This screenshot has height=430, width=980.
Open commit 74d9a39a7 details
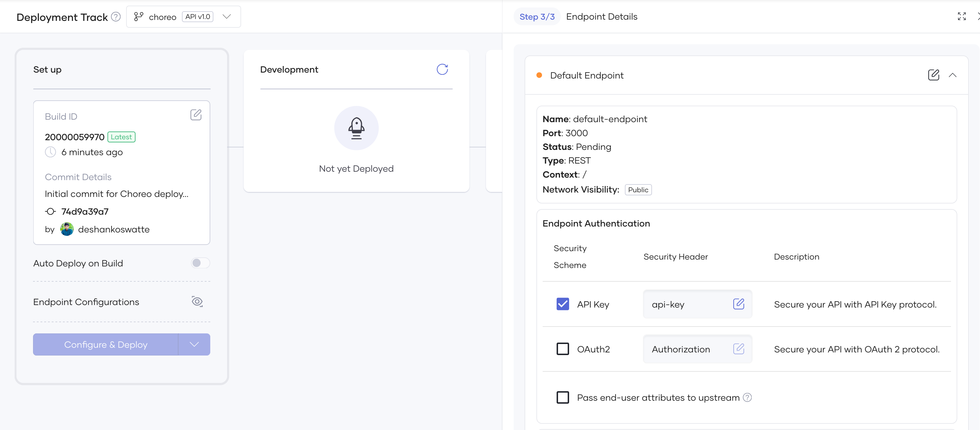tap(84, 211)
